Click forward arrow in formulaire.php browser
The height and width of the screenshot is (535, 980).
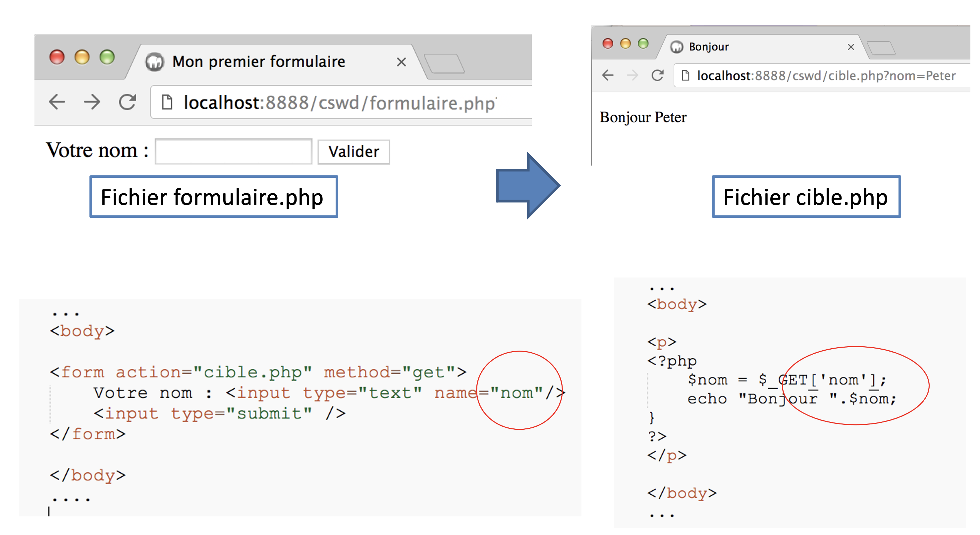(x=92, y=102)
